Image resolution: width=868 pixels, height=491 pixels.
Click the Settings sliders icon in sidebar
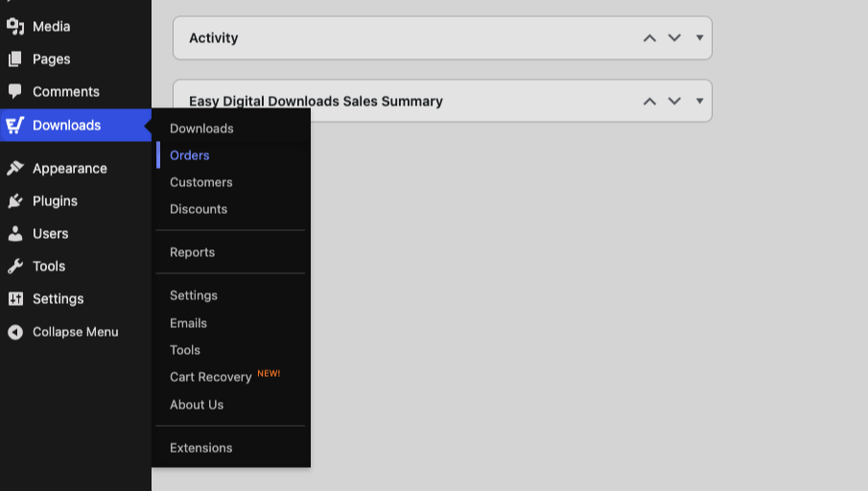pos(15,299)
